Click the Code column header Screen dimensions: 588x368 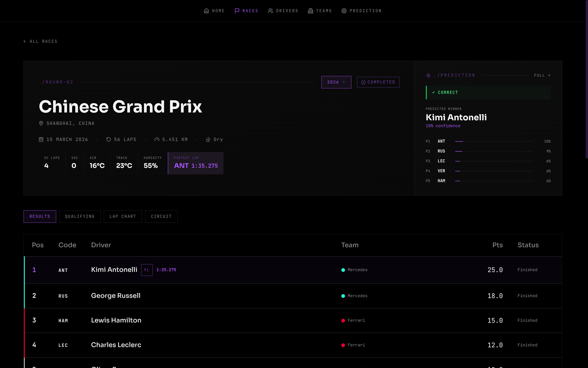[67, 245]
